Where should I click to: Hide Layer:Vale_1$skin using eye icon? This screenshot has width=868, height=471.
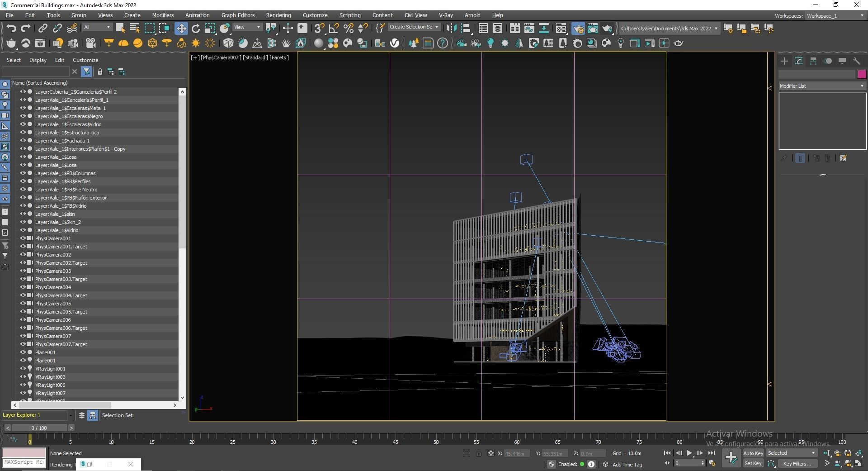tap(23, 214)
